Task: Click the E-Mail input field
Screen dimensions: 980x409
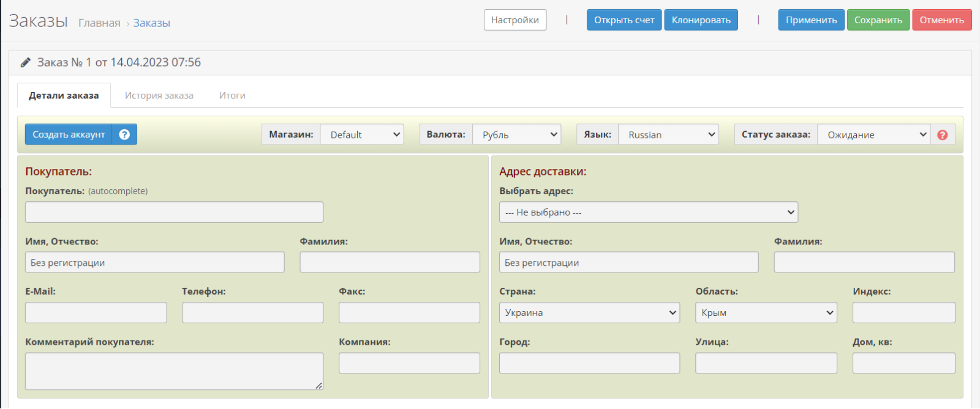Action: 96,313
